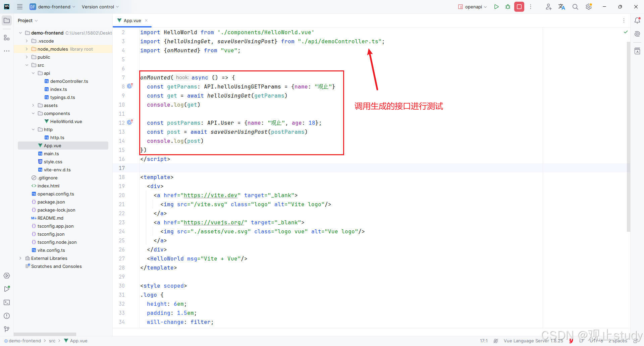
Task: Click the editor vertical scrollbar
Action: coord(628,137)
